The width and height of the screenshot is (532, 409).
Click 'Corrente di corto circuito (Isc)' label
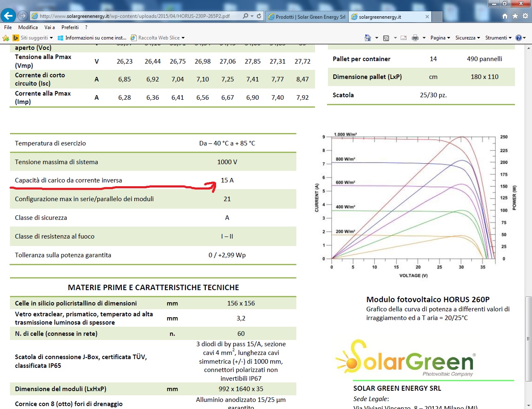click(40, 79)
